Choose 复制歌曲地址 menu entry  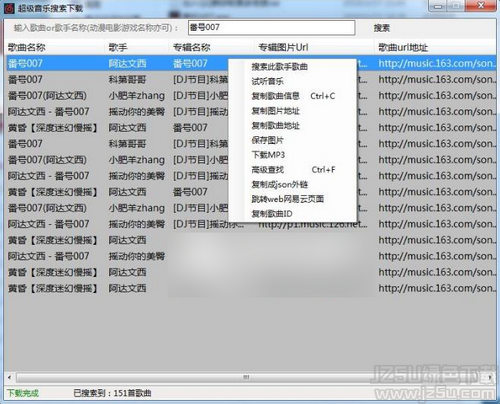(x=275, y=125)
